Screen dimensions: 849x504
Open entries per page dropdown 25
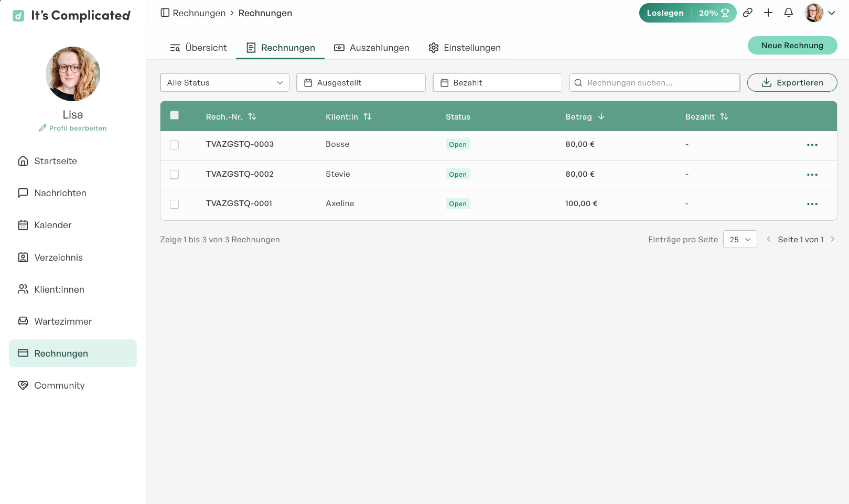740,239
